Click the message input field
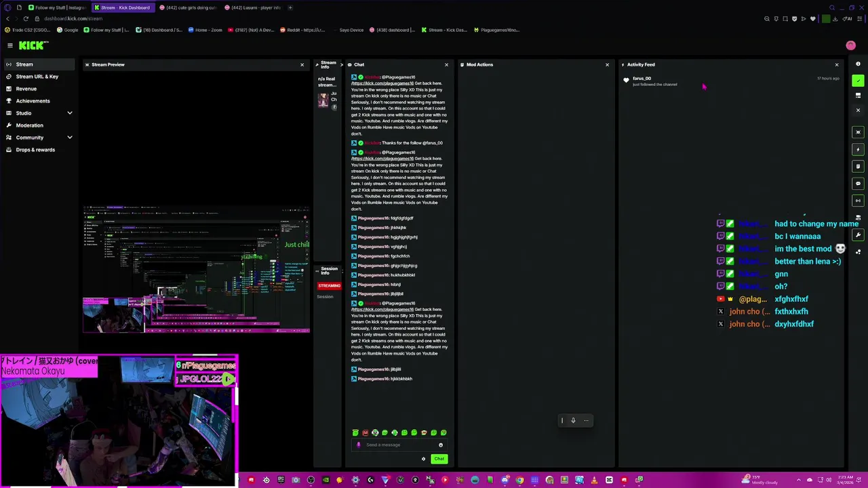This screenshot has height=488, width=868. [399, 445]
